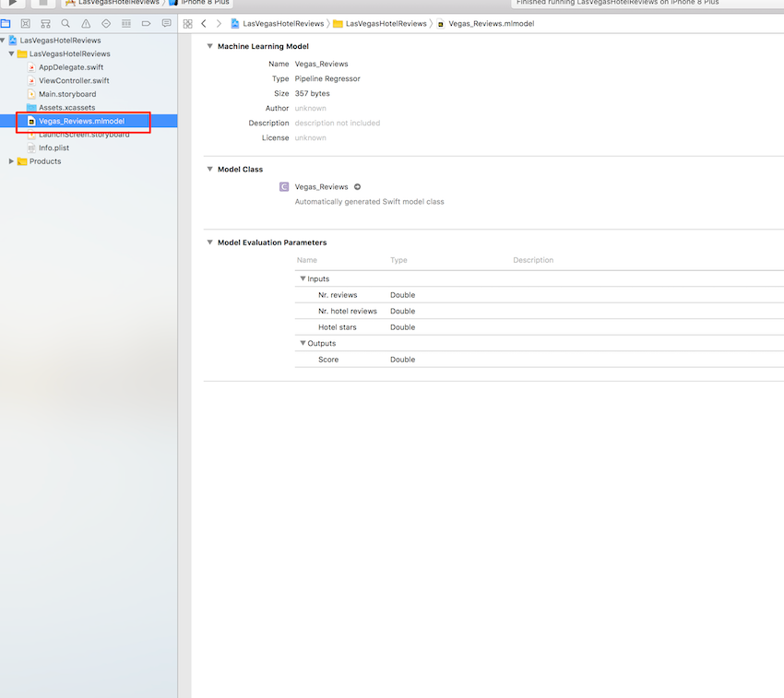This screenshot has width=784, height=698.
Task: Select the Nr. reviews input row
Action: click(x=539, y=295)
